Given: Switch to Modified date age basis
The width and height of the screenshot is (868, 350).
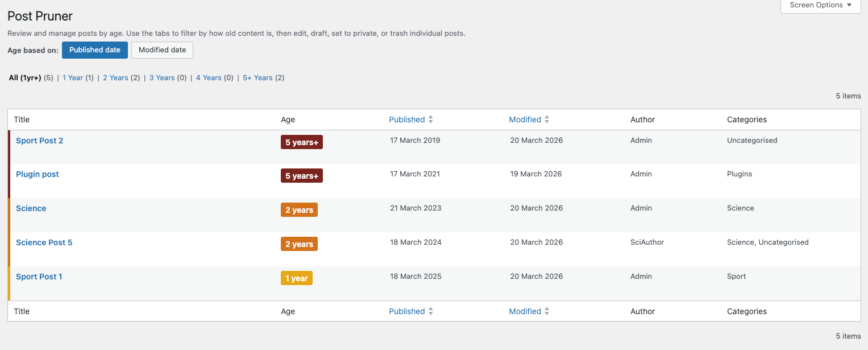Looking at the screenshot, I should pyautogui.click(x=162, y=50).
